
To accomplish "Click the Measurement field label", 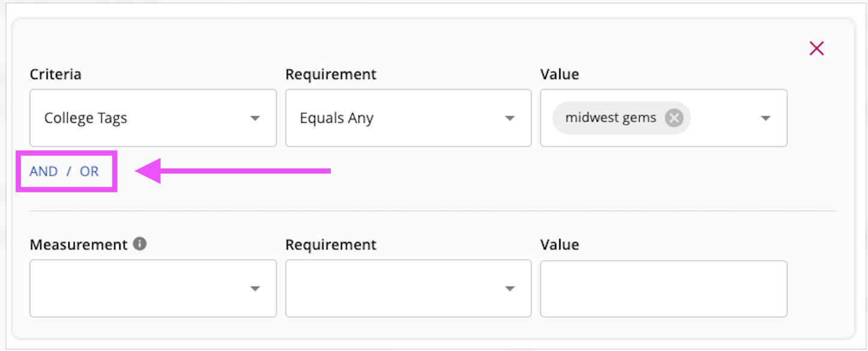I will click(x=79, y=244).
